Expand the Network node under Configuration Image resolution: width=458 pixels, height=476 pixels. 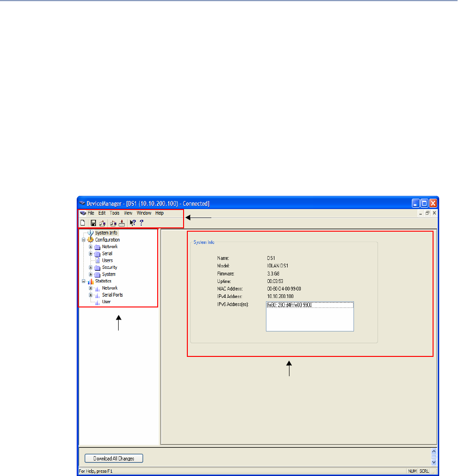click(x=90, y=247)
